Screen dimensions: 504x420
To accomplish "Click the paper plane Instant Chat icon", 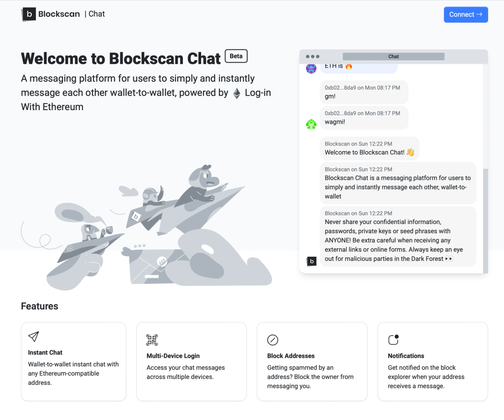I will tap(34, 336).
